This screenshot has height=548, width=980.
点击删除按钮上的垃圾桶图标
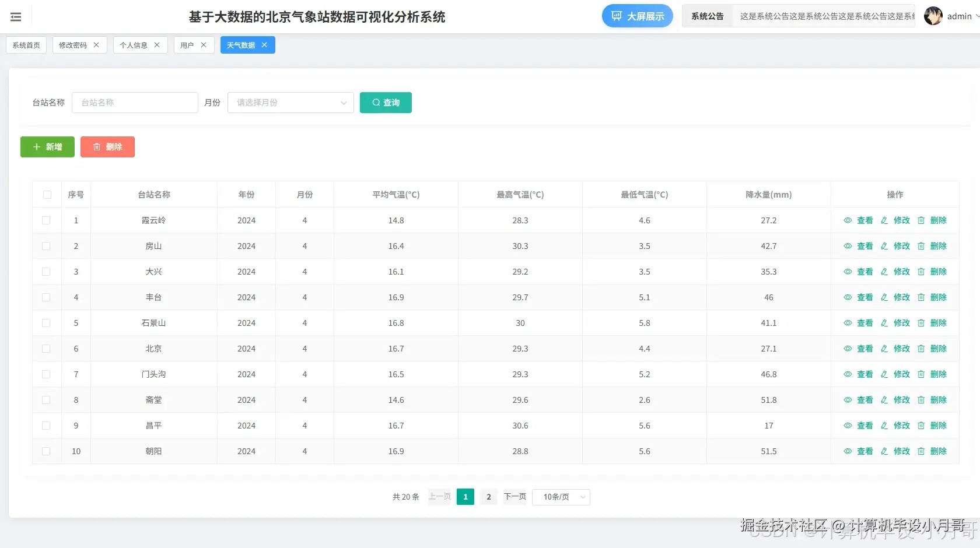tap(97, 147)
